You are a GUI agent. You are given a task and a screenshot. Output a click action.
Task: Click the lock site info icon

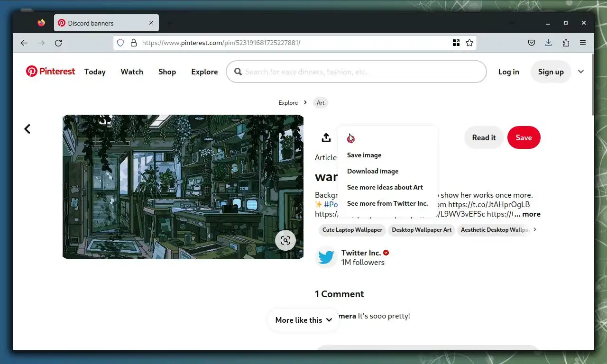point(134,43)
